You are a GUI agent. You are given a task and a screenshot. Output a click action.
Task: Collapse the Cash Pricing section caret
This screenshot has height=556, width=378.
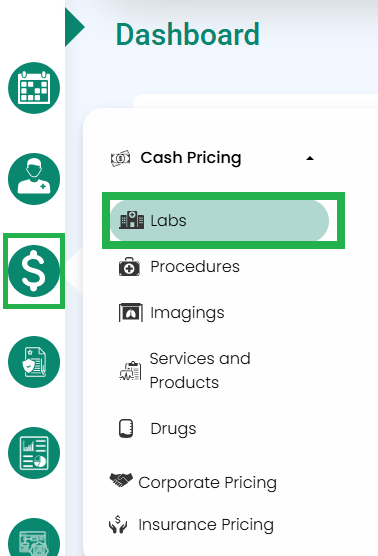click(x=310, y=158)
